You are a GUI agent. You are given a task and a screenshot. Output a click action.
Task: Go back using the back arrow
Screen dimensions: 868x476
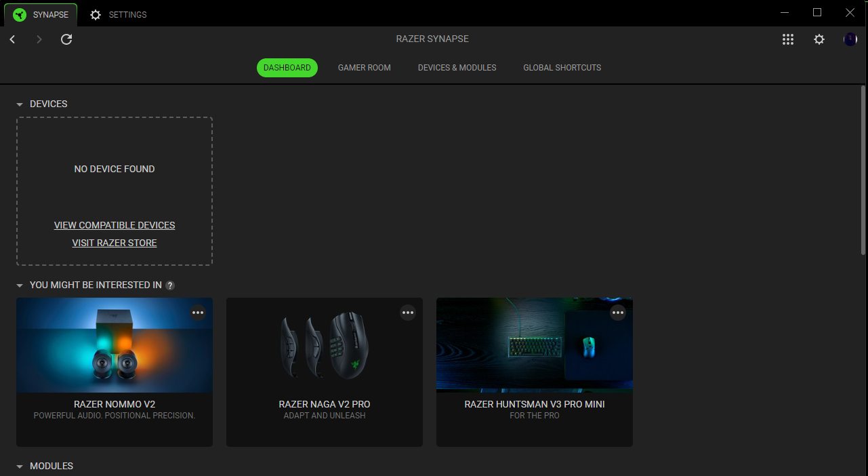[12, 39]
